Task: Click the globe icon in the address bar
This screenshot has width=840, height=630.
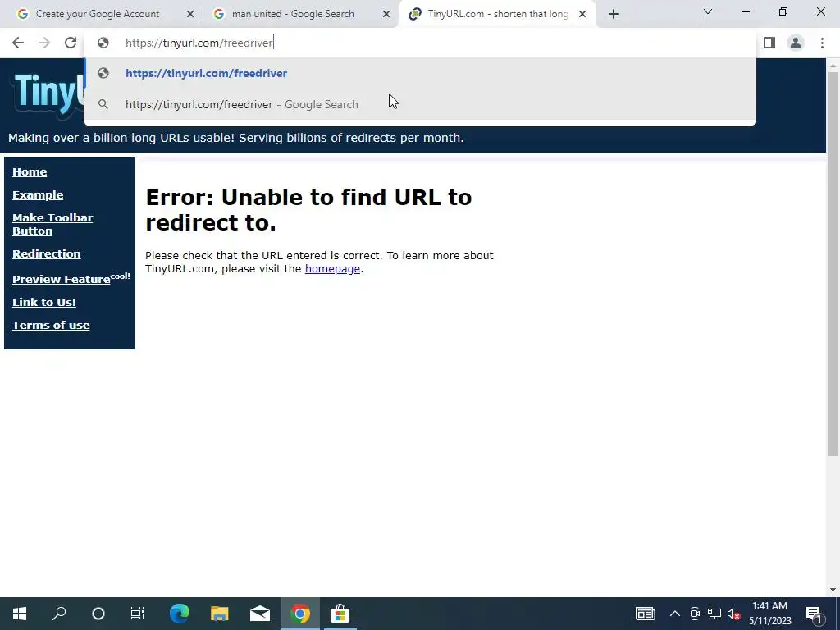Action: (x=103, y=43)
